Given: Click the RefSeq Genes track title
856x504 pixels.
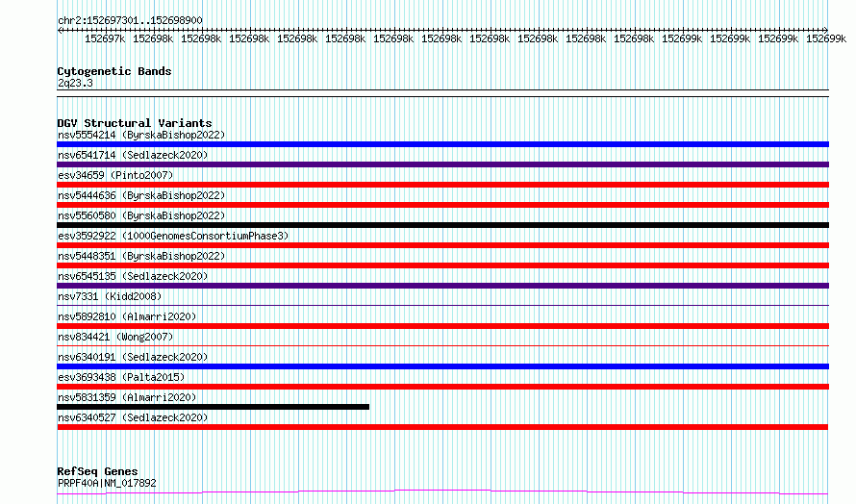Looking at the screenshot, I should click(97, 471).
